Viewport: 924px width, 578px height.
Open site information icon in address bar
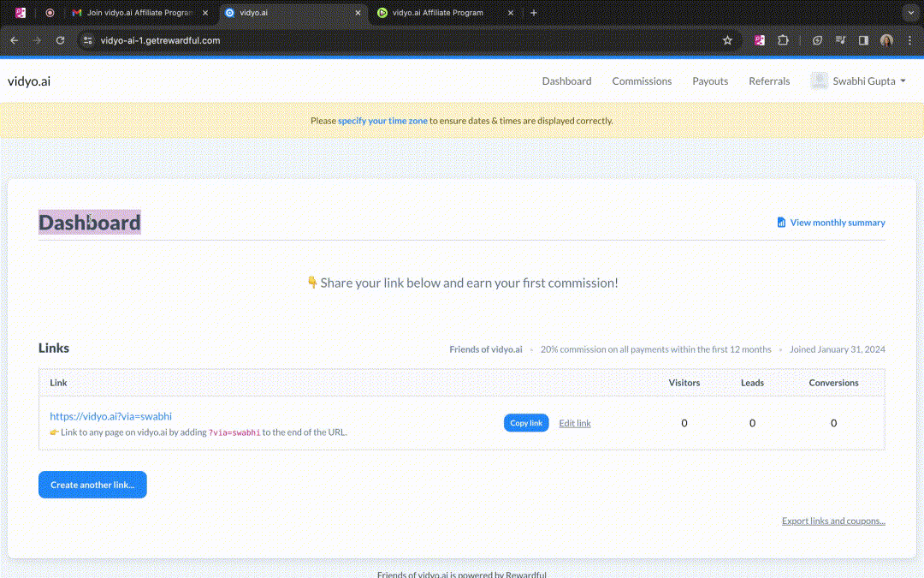click(88, 41)
